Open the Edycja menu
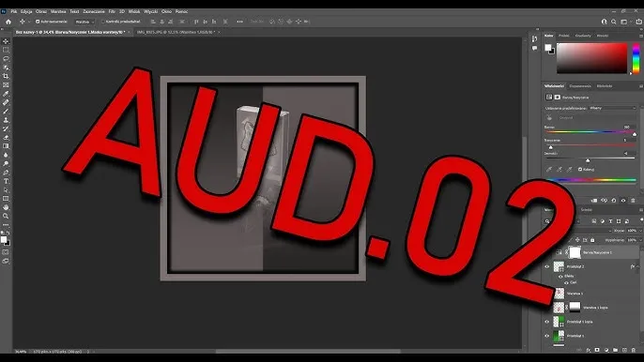Image resolution: width=644 pixels, height=362 pixels. 26,11
